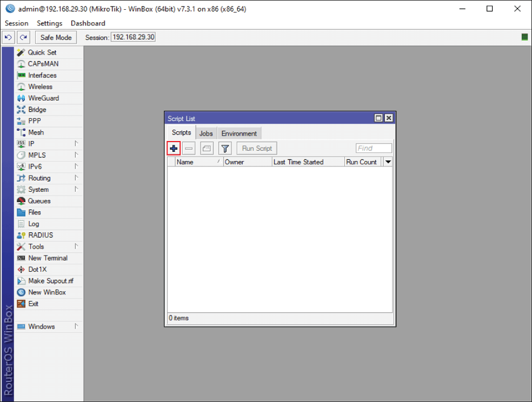Click the blue plus Add script button
532x402 pixels.
click(174, 149)
